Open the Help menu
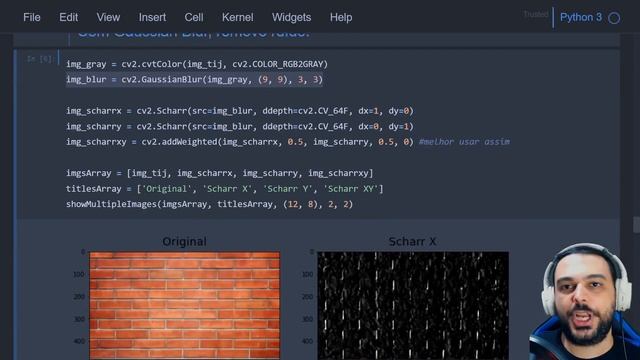The height and width of the screenshot is (360, 640). (x=341, y=18)
